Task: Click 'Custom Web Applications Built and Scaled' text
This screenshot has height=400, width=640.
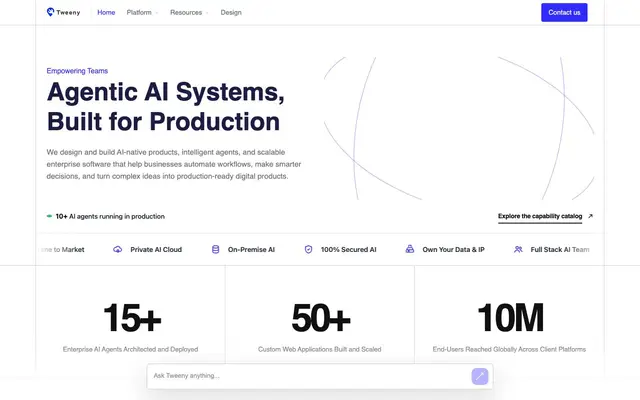Action: [320, 349]
